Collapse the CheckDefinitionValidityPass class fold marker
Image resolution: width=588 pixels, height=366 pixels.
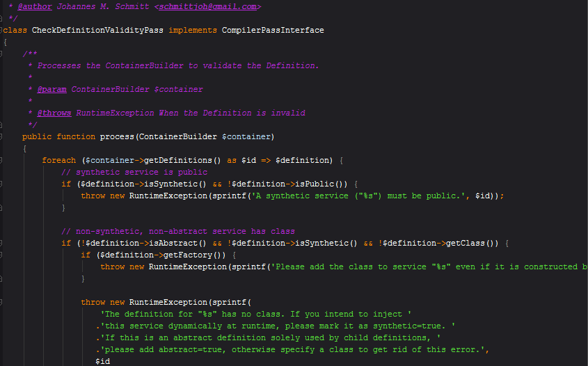[x=2, y=31]
